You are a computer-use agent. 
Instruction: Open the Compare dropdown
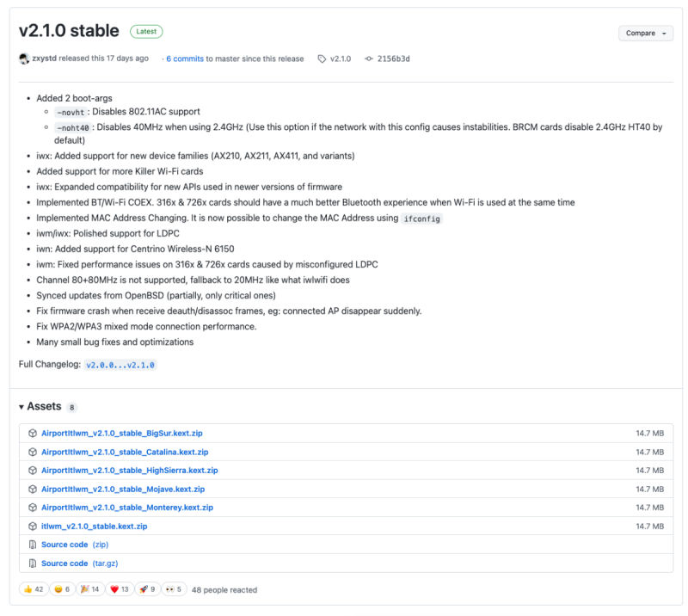(x=645, y=34)
